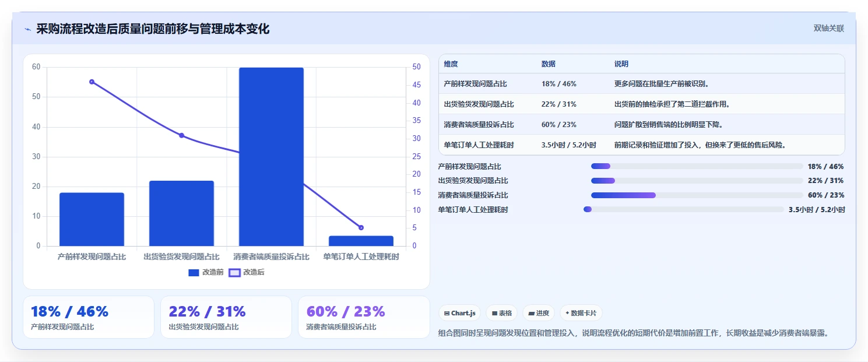Image resolution: width=868 pixels, height=362 pixels.
Task: Click the page title 采购流程改造后质量问题前移与管理成本变化
Action: point(153,29)
